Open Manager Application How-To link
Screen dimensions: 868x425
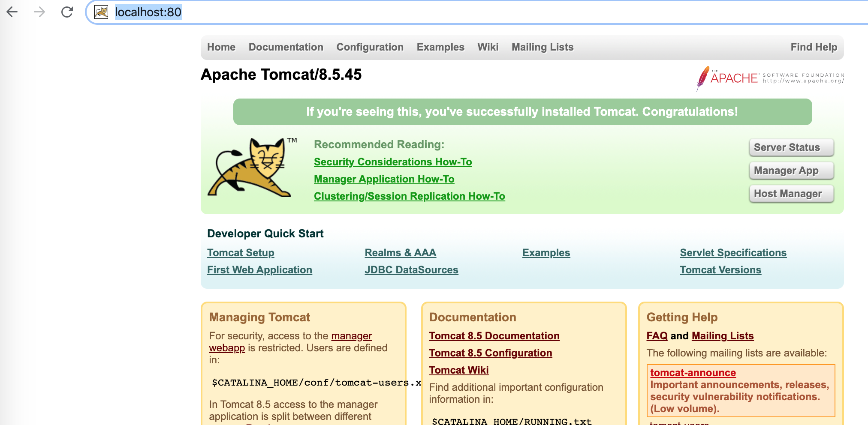384,179
